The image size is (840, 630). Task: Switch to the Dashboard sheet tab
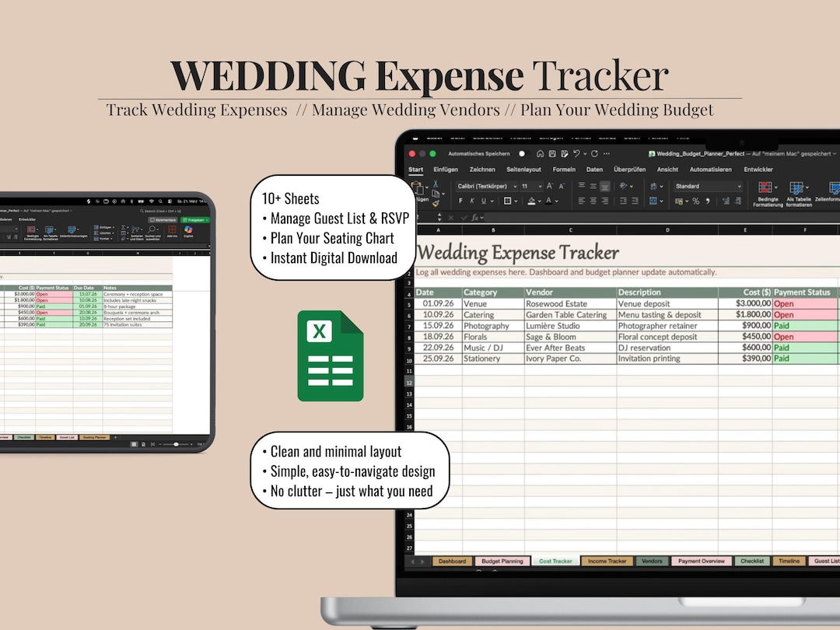tap(452, 562)
